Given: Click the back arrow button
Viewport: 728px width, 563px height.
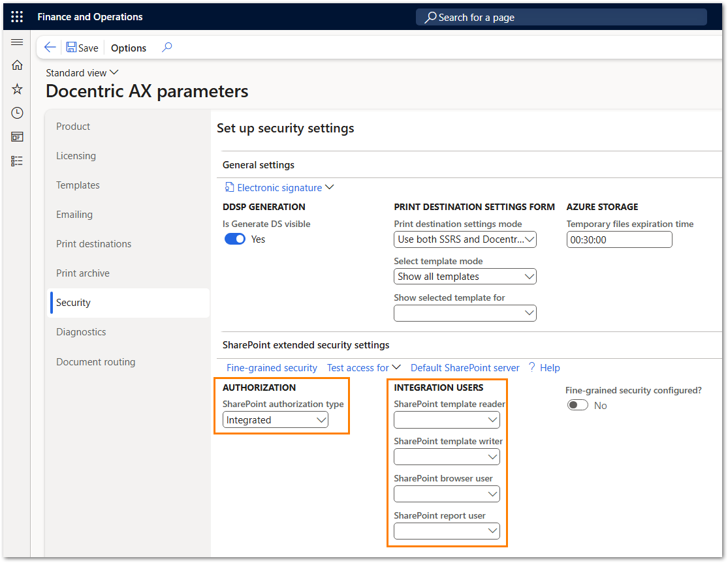Looking at the screenshot, I should (x=50, y=48).
